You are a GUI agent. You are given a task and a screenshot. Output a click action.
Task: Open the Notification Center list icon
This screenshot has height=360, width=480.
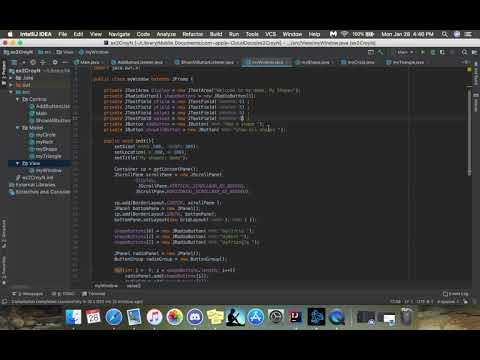(468, 34)
